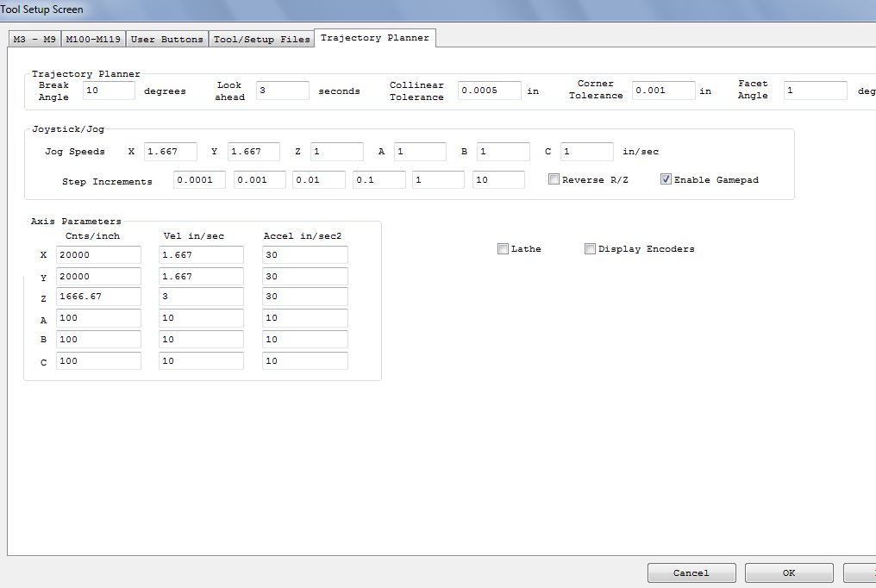
Task: Edit the X axis Accel field
Action: [x=305, y=254]
